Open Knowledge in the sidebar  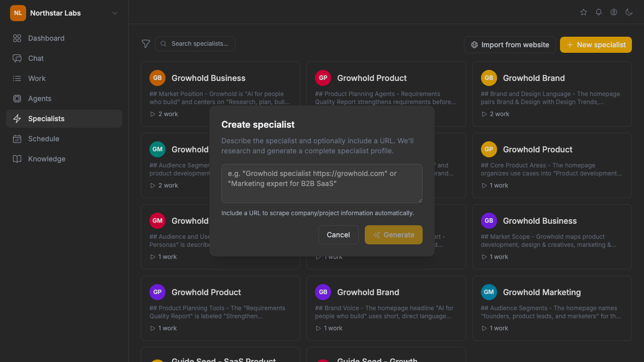(x=64, y=159)
